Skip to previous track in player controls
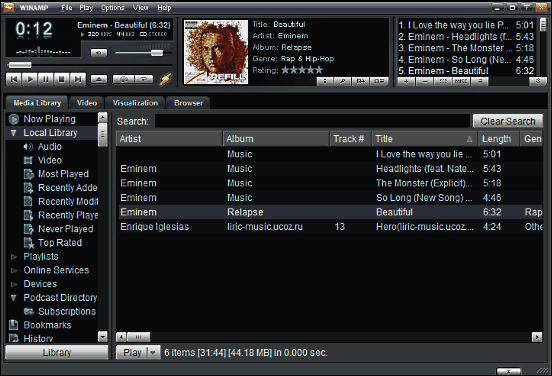This screenshot has height=376, width=552. [14, 79]
